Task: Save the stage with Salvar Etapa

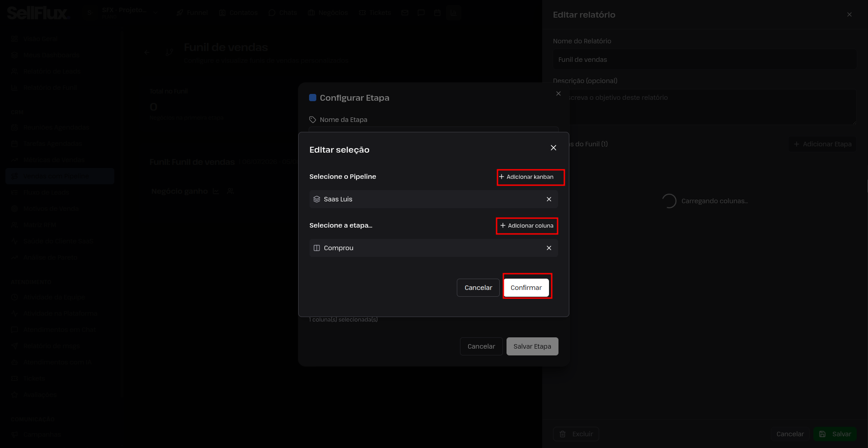Action: click(532, 346)
